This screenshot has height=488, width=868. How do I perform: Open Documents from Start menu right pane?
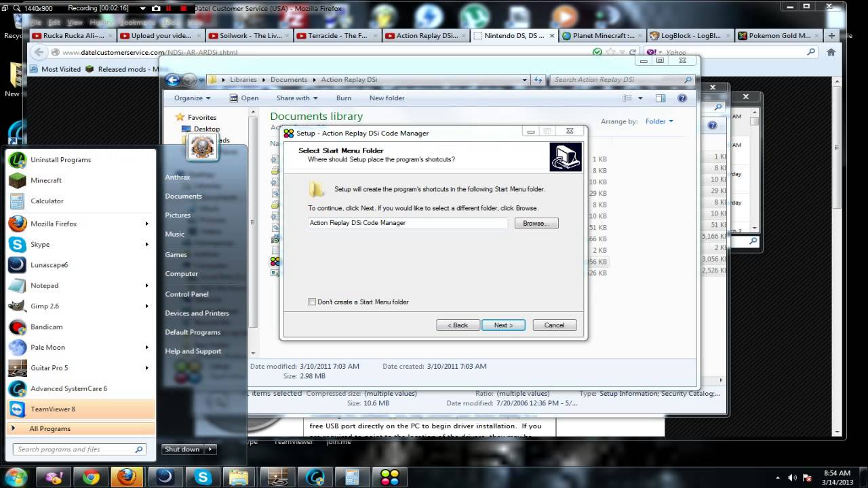point(183,197)
